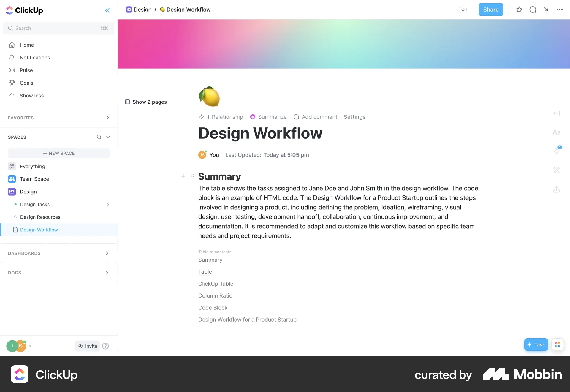This screenshot has width=570, height=392.
Task: Click the share/export icon on right rail
Action: click(x=556, y=189)
